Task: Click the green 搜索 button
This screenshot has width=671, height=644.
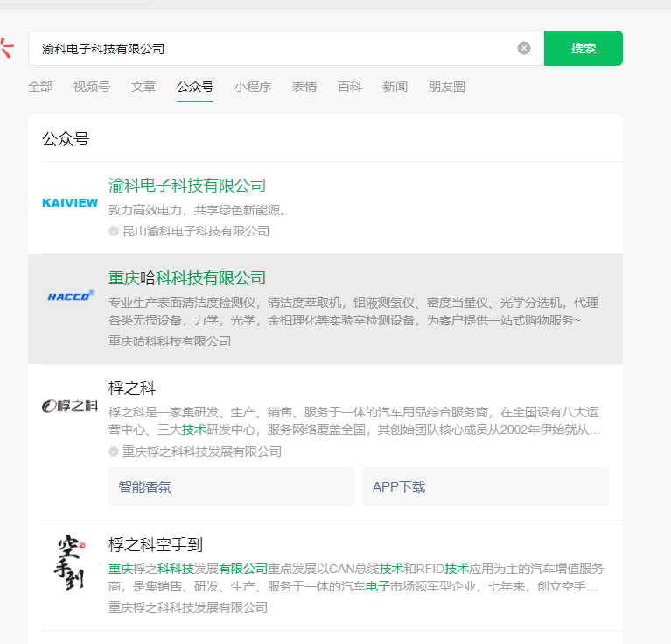Action: (x=584, y=48)
